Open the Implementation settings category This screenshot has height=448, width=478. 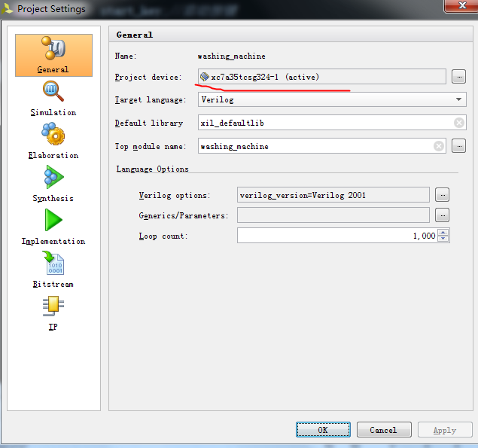[53, 227]
